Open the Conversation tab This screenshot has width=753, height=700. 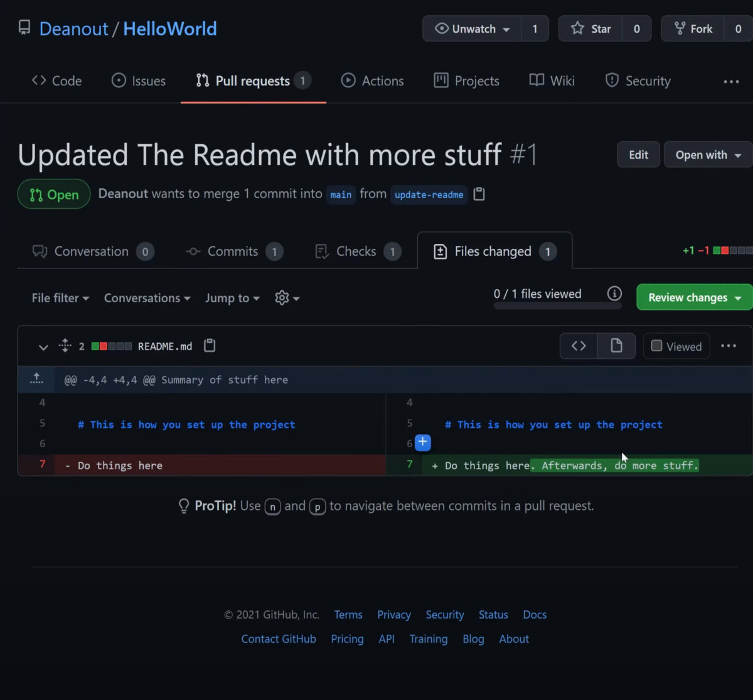(x=92, y=252)
